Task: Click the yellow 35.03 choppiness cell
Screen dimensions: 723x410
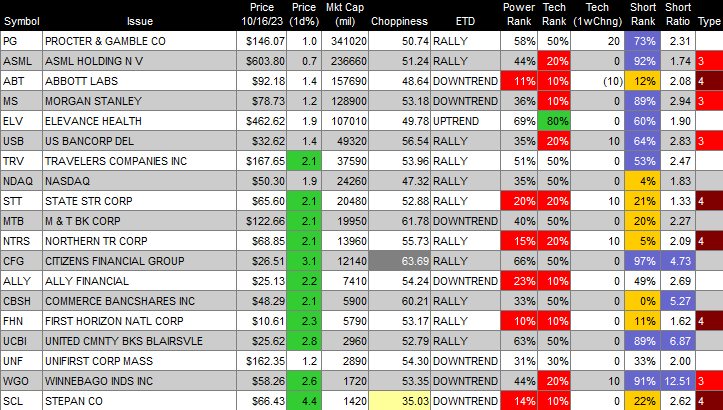Action: click(399, 401)
